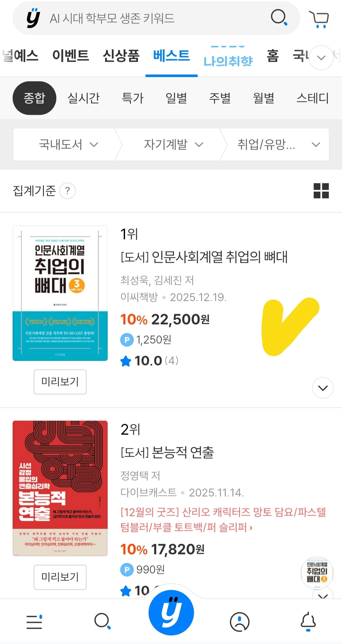The height and width of the screenshot is (644, 342).
Task: Expand the 취업/유망 subcategory dropdown
Action: pos(278,145)
